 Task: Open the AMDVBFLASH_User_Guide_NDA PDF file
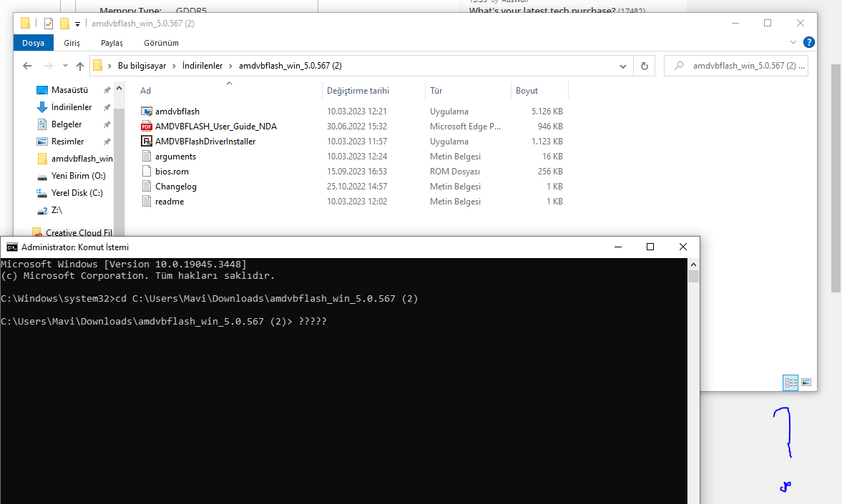[216, 126]
